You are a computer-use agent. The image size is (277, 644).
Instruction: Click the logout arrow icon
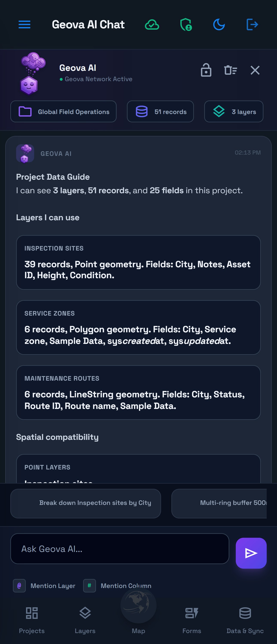[252, 24]
